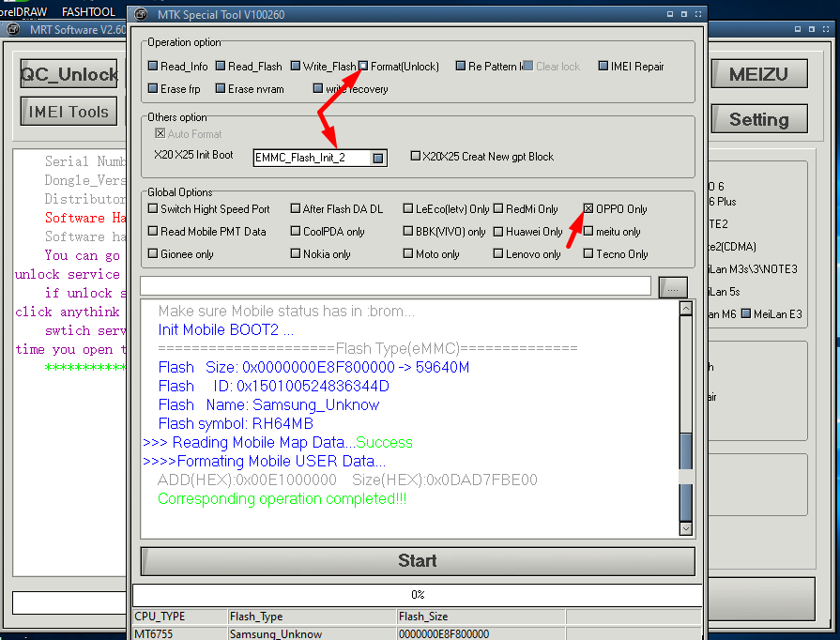Click the MTK Special Tool title icon
Screen dimensions: 840x640
click(141, 14)
